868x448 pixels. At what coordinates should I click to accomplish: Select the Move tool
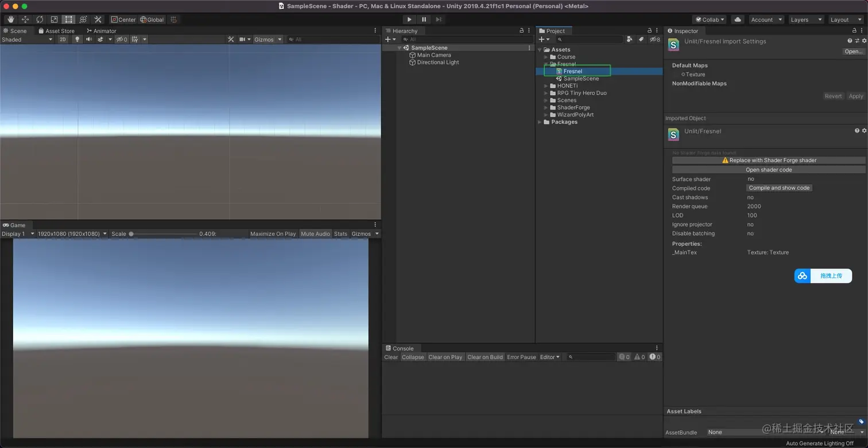coord(25,20)
